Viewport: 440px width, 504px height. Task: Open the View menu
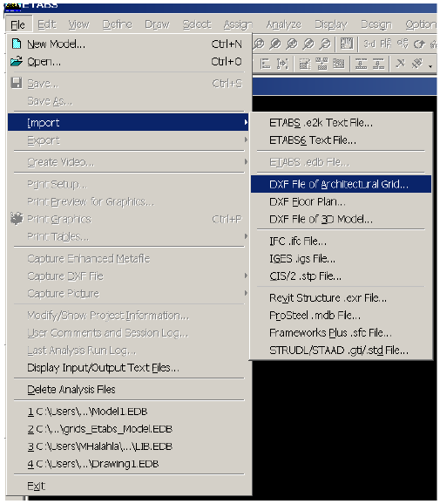pyautogui.click(x=79, y=24)
